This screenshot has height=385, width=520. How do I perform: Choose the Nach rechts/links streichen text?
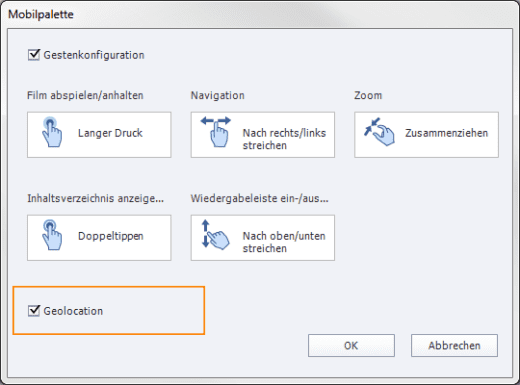tap(284, 139)
